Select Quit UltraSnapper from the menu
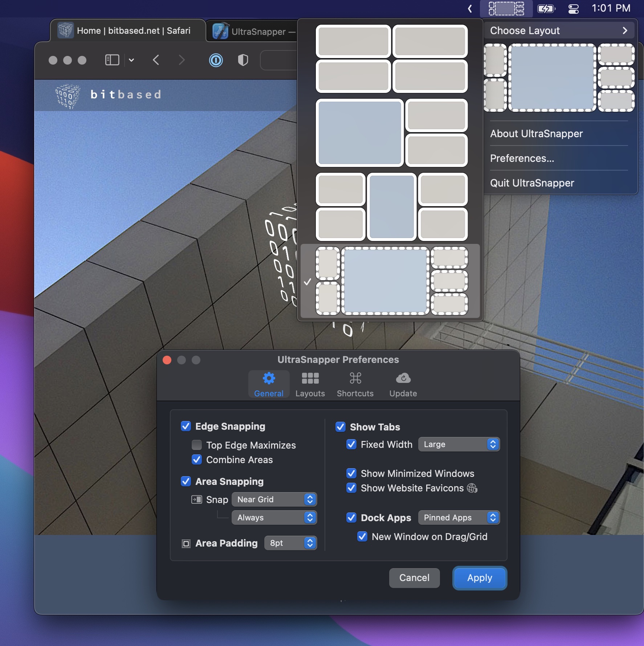Image resolution: width=644 pixels, height=646 pixels. point(532,183)
